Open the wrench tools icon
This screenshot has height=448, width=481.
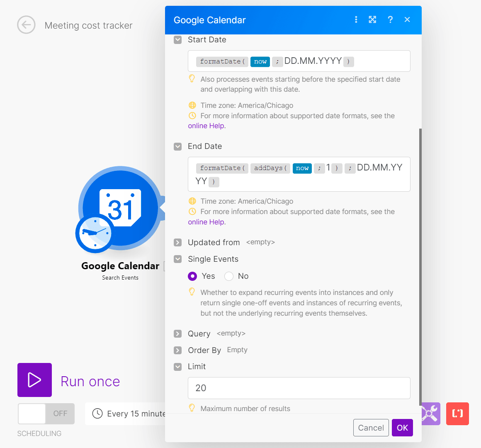point(430,414)
